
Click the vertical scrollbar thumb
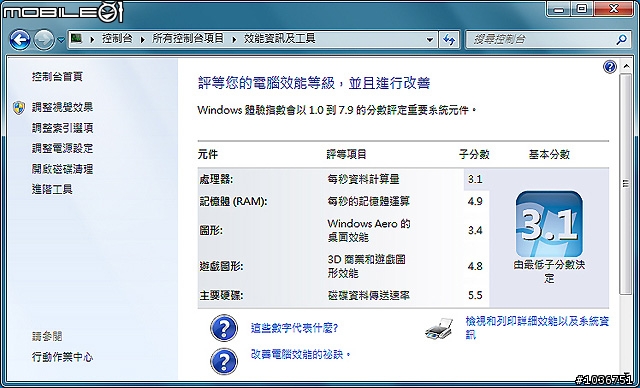pos(626,184)
